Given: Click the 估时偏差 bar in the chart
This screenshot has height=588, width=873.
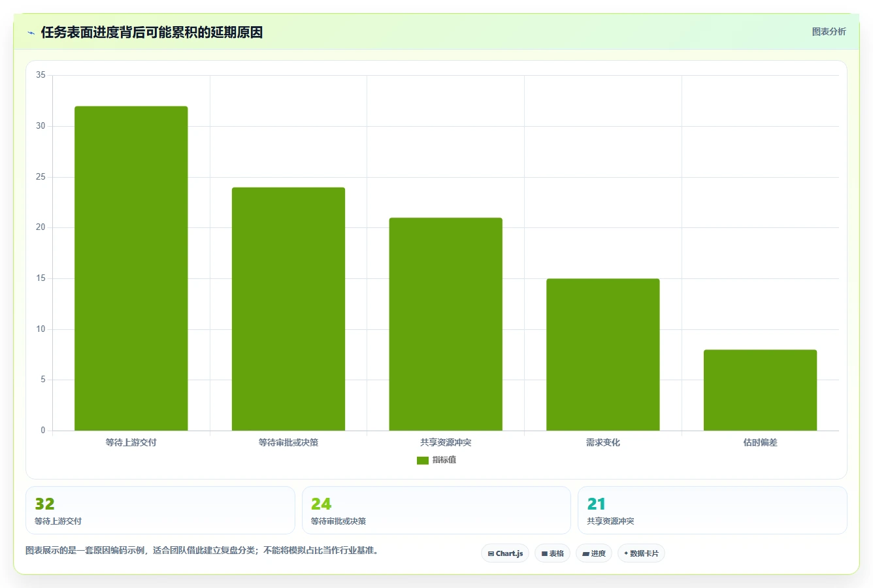Looking at the screenshot, I should tap(760, 390).
